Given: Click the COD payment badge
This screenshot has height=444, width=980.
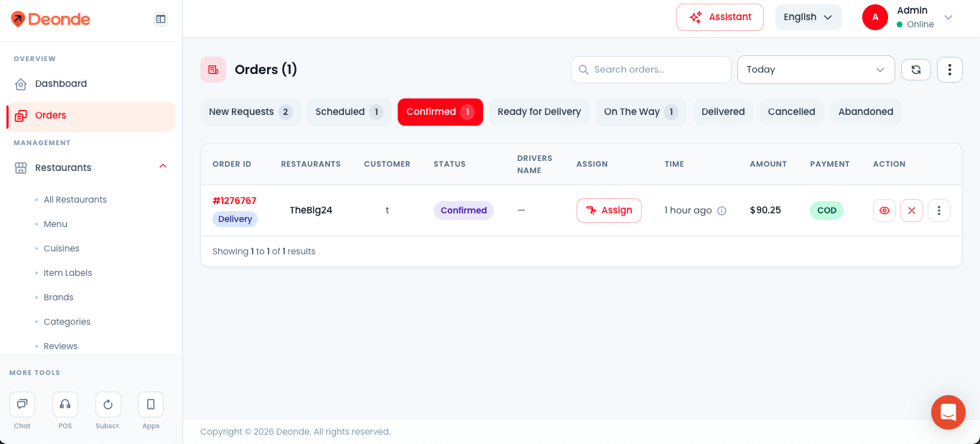Looking at the screenshot, I should 827,211.
